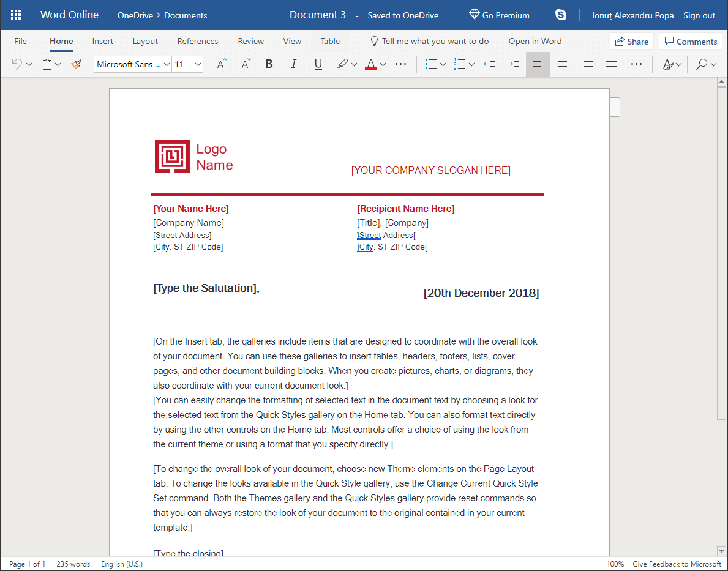
Task: Open the File menu
Action: click(20, 41)
